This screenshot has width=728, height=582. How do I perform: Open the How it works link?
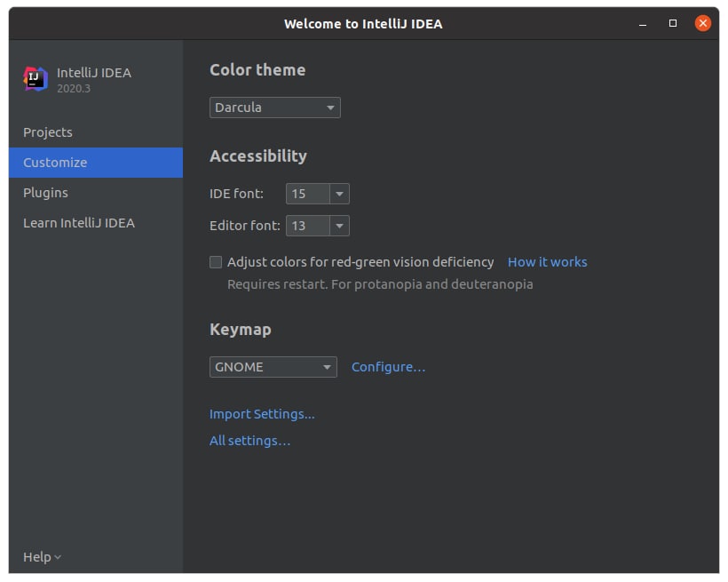tap(548, 262)
